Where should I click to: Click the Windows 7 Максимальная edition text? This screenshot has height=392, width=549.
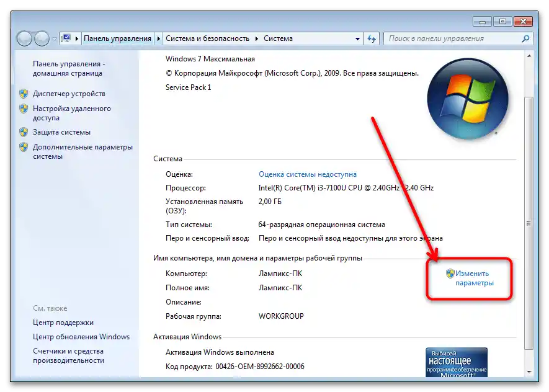210,59
